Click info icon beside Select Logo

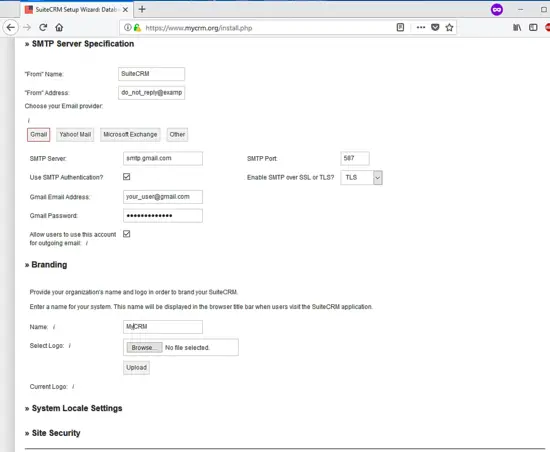pyautogui.click(x=70, y=346)
